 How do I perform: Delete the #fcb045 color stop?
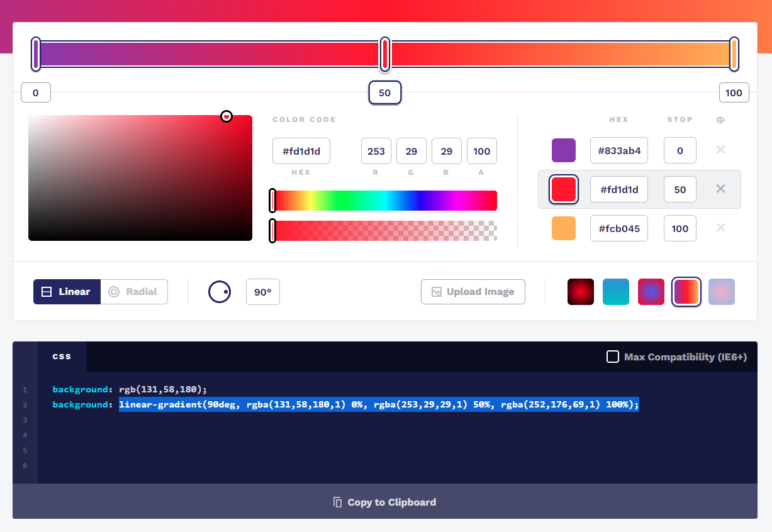coord(720,228)
